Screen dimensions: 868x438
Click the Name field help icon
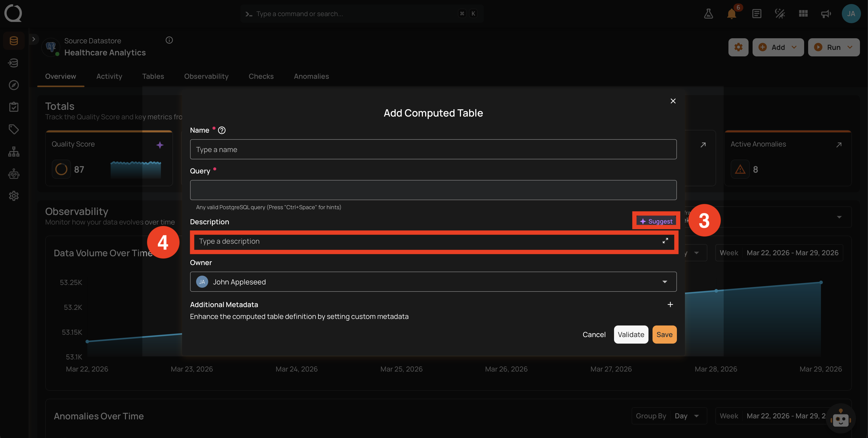(x=222, y=130)
